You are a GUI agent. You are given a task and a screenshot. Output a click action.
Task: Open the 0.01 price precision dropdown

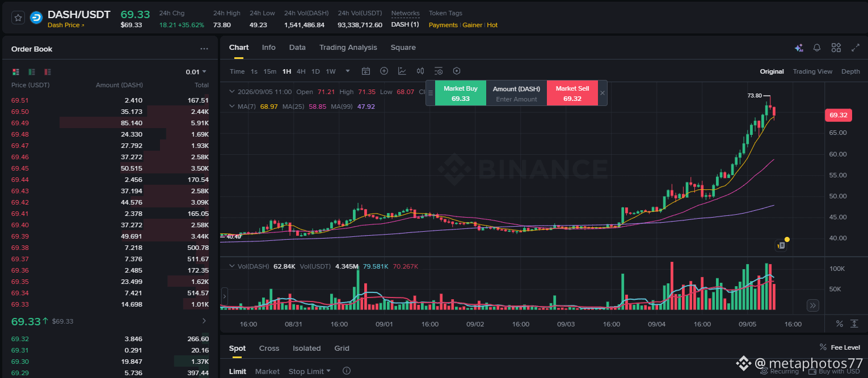[x=196, y=72]
